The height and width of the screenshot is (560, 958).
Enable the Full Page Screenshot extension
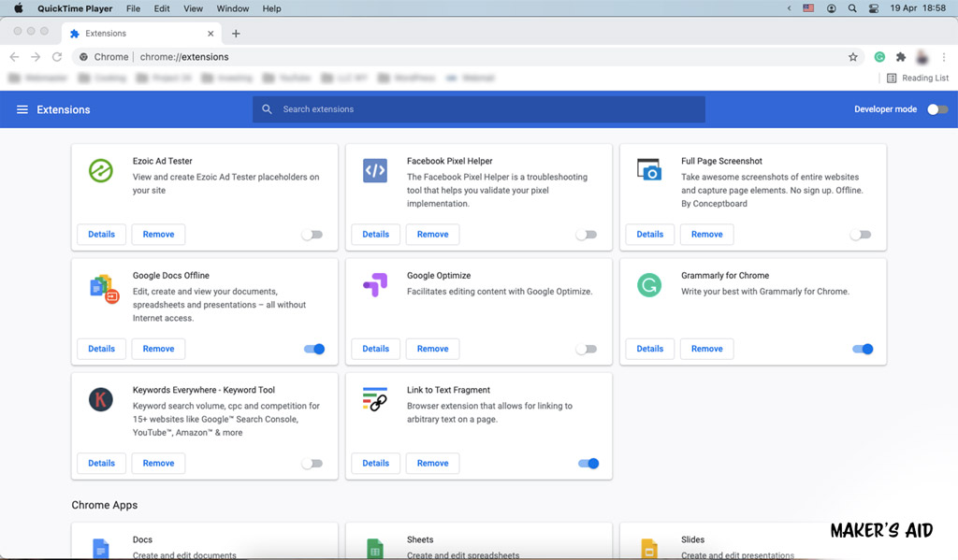(861, 235)
